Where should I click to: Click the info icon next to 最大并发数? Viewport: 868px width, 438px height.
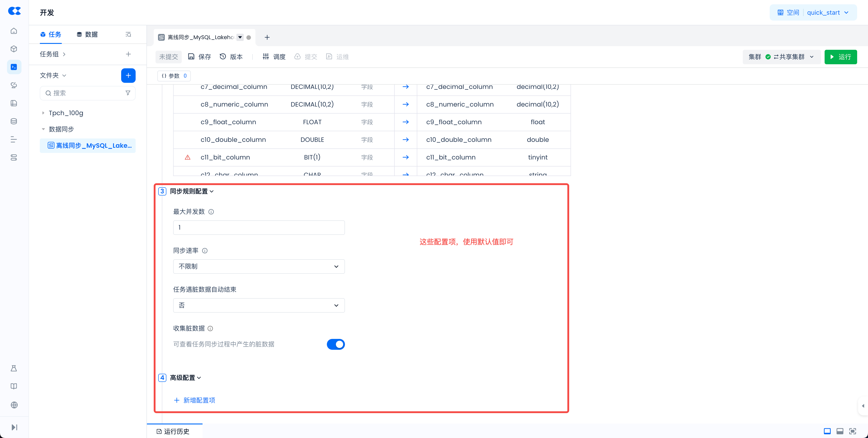pyautogui.click(x=211, y=212)
